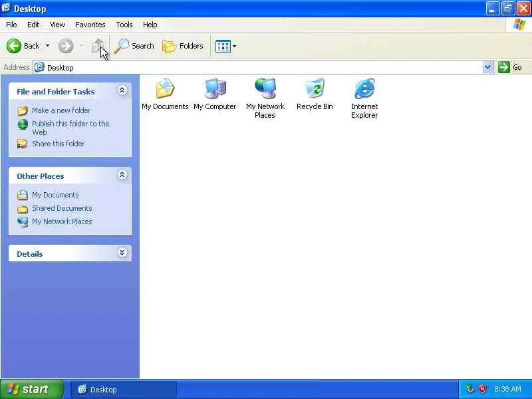532x399 pixels.
Task: Click the Desktop icon in the address bar
Action: (x=40, y=67)
